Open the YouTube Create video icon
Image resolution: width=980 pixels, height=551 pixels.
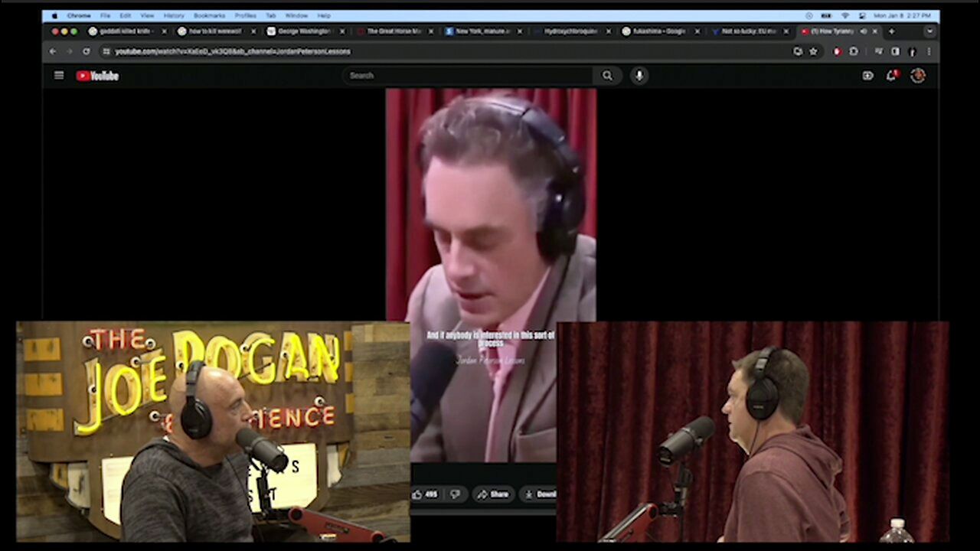click(867, 75)
